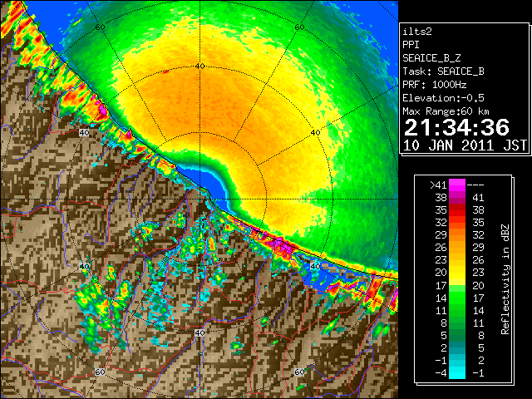Select the date "10 JAN 2011 JST"

tap(465, 145)
